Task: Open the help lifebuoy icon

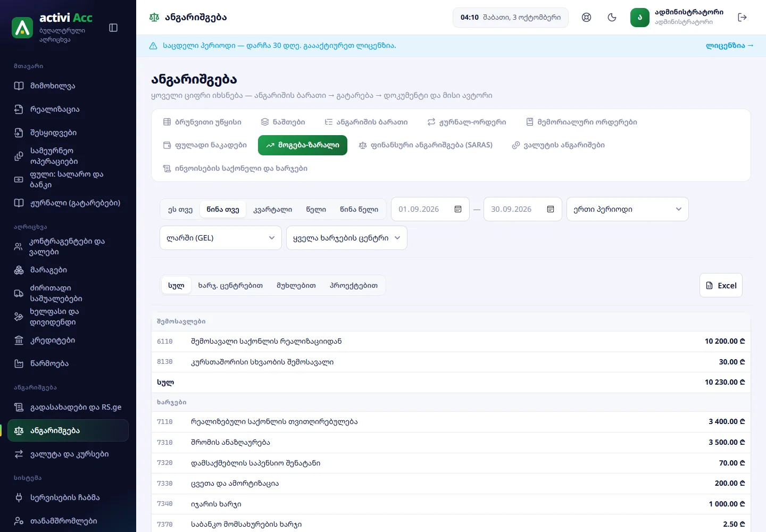Action: click(x=587, y=18)
